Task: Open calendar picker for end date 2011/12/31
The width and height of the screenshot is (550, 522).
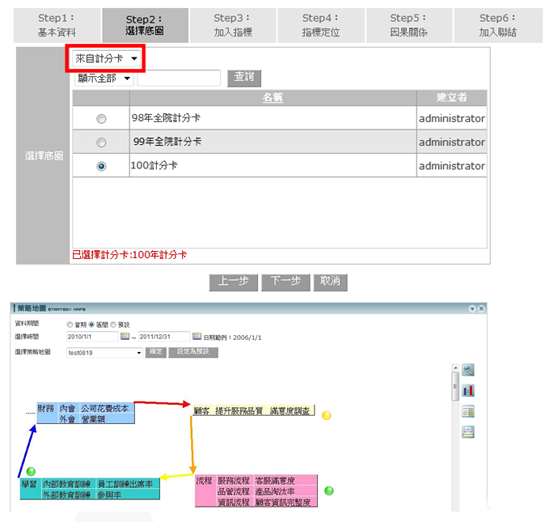Action: click(197, 336)
